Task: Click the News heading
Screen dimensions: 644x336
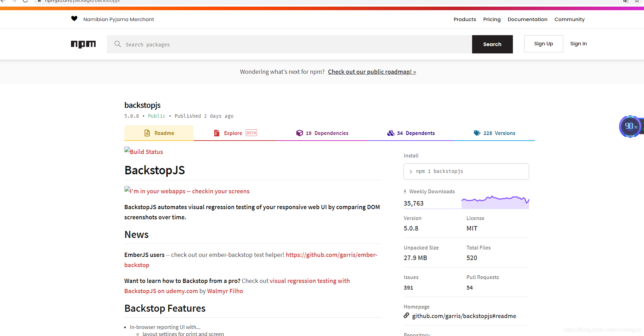Action: 136,234
